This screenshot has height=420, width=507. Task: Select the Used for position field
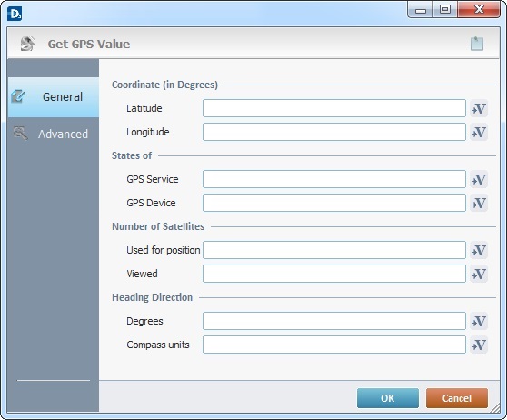click(334, 250)
